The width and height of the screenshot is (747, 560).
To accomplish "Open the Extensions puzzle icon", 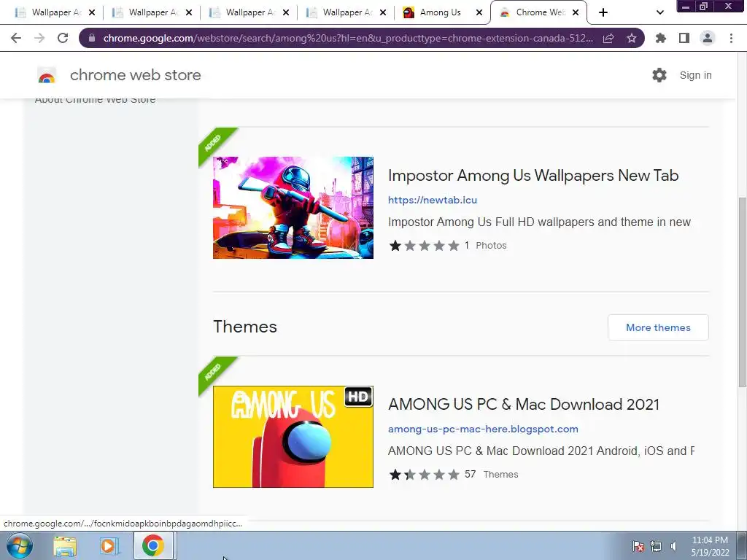I will click(661, 38).
